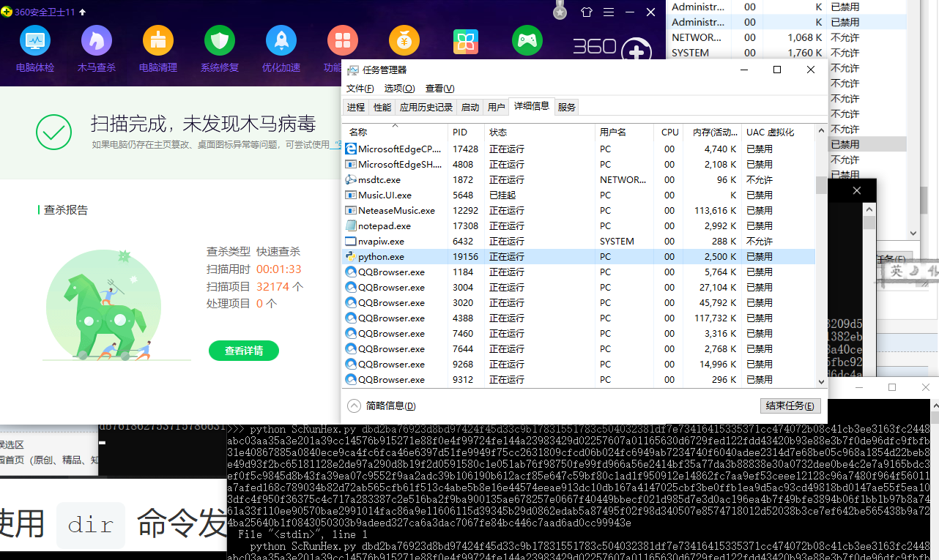Click the MicrosoftEdgeCP process icon

[x=351, y=149]
